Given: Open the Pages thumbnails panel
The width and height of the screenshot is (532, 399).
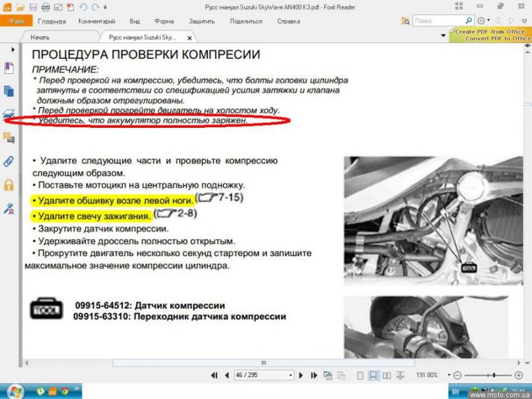Looking at the screenshot, I should (x=9, y=91).
